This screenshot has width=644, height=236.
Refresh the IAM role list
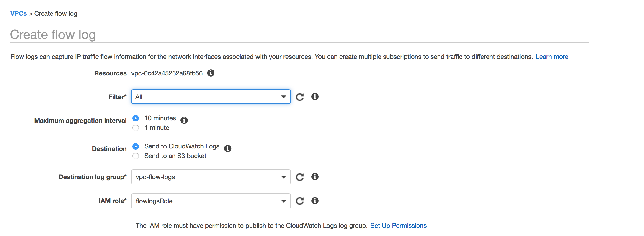tap(300, 201)
